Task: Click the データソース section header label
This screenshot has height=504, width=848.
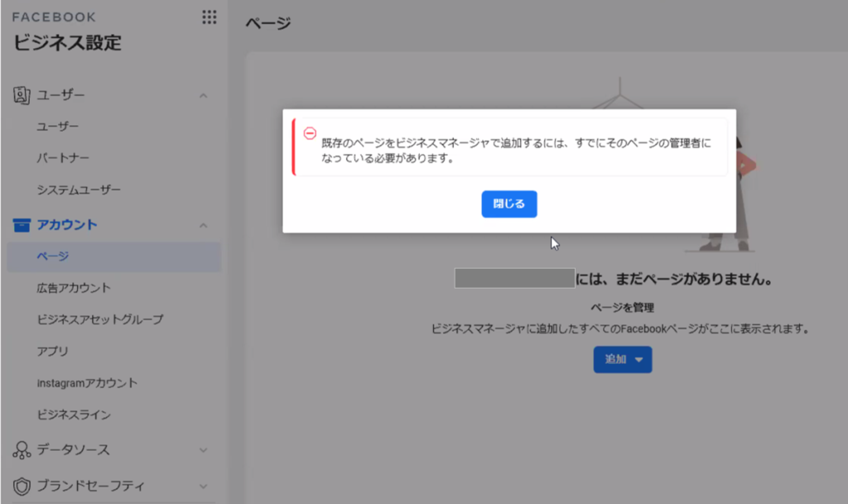Action: [73, 450]
